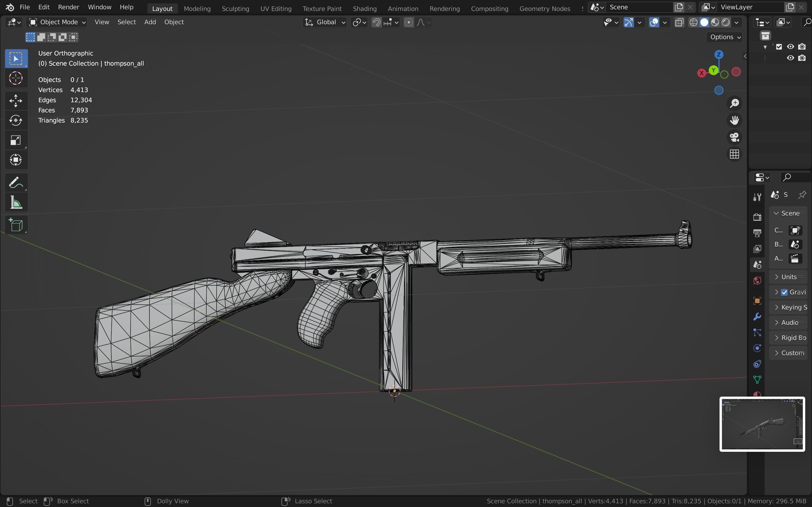Screen dimensions: 812x507
Task: Toggle snapping magnet icon in header
Action: [376, 23]
